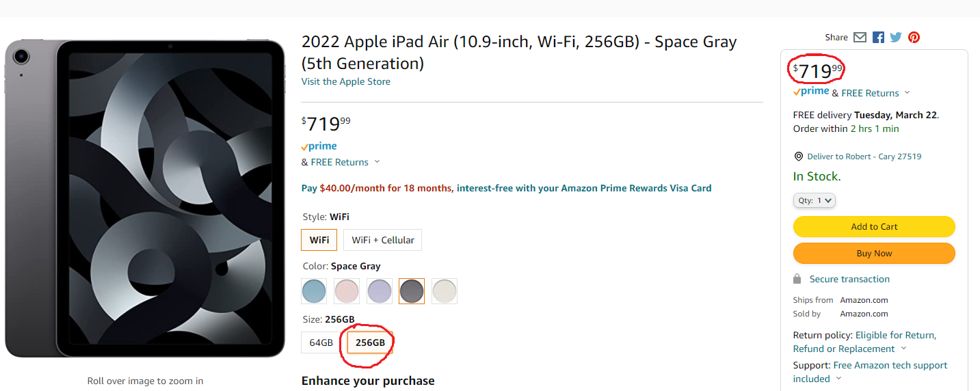The width and height of the screenshot is (980, 391).
Task: Click the Add to Cart button
Action: click(x=873, y=226)
